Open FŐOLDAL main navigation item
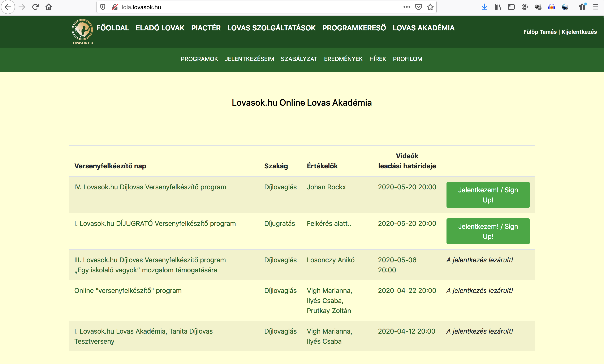This screenshot has height=364, width=604. pos(112,28)
